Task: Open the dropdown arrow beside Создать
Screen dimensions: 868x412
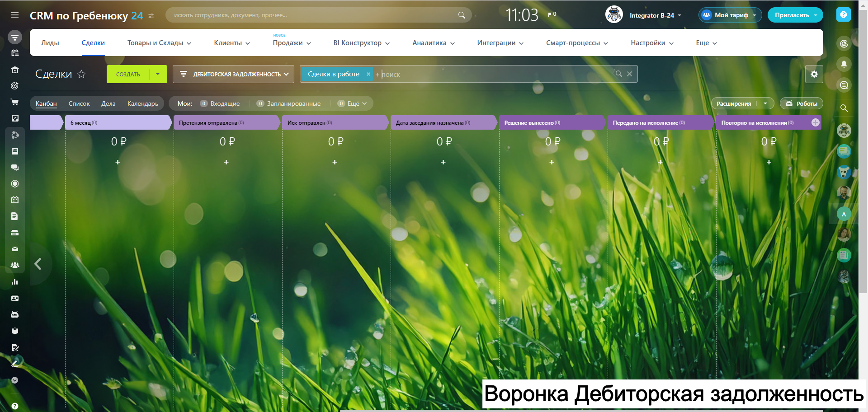Action: click(158, 74)
